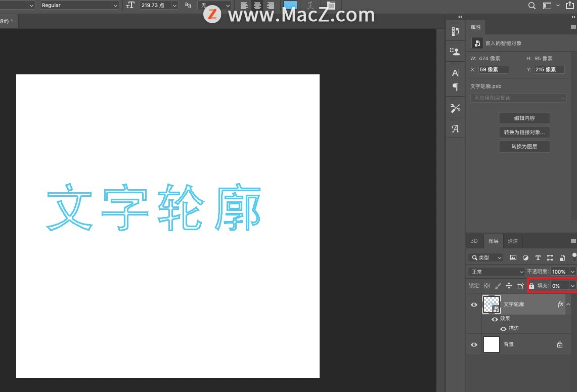Click the 编辑内容 button

(524, 118)
